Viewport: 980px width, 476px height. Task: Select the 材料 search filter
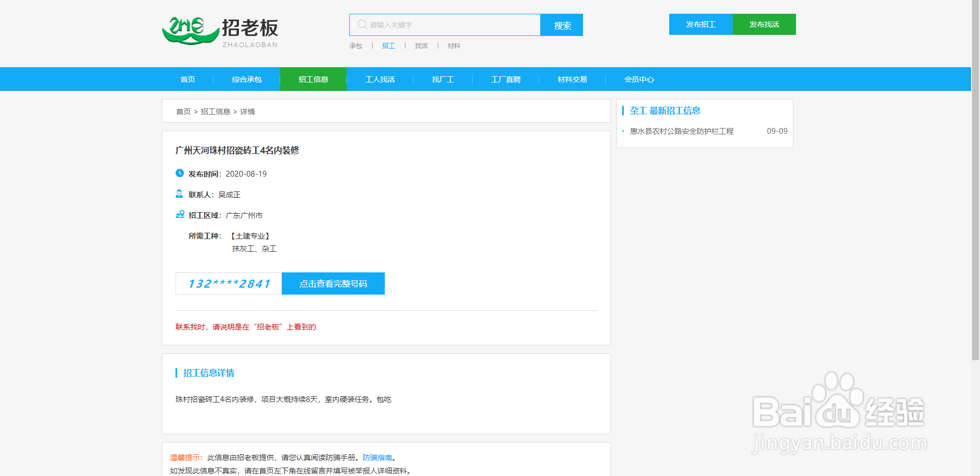(x=454, y=45)
